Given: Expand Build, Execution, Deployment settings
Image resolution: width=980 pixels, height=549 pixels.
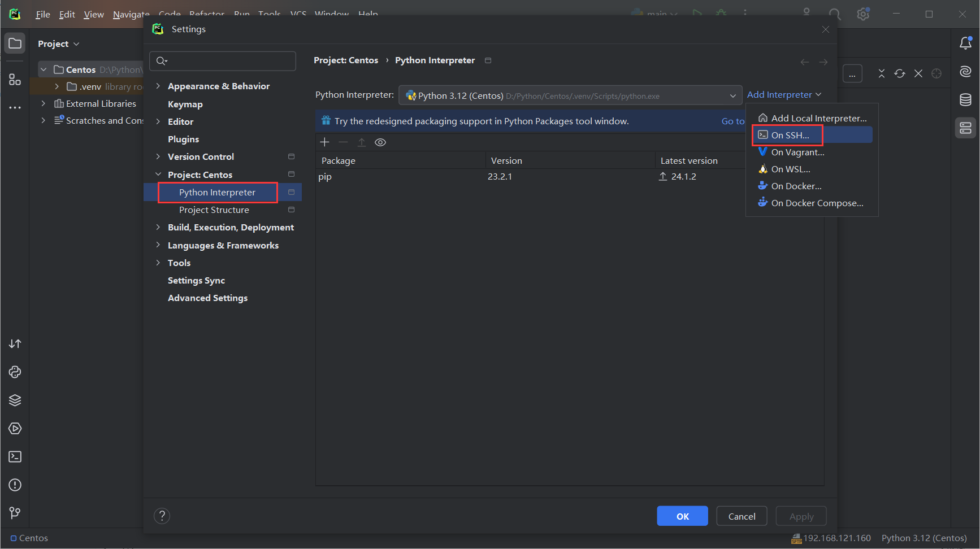Looking at the screenshot, I should (158, 227).
